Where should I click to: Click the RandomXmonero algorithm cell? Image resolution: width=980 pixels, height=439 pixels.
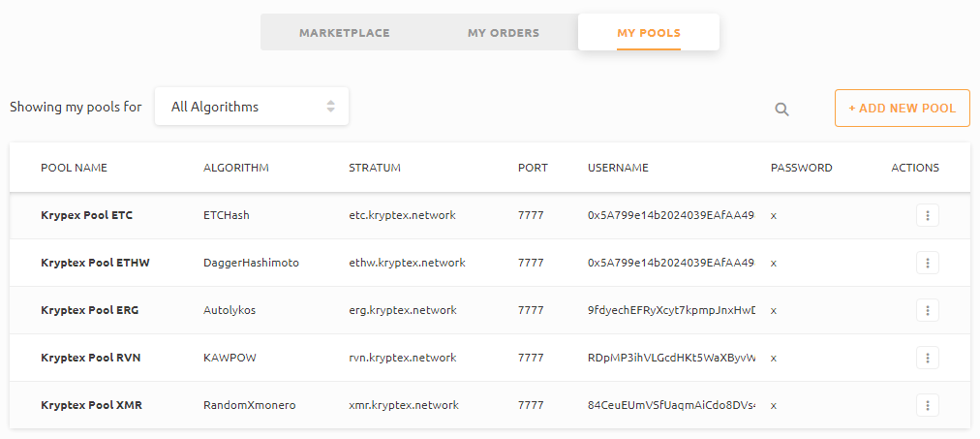point(250,405)
